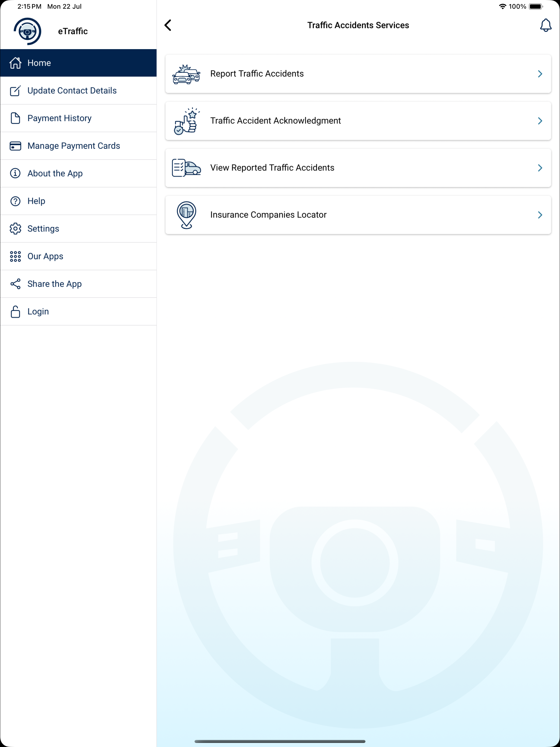Tap the battery indicator icon
Screen dimensions: 560x747
536,7
